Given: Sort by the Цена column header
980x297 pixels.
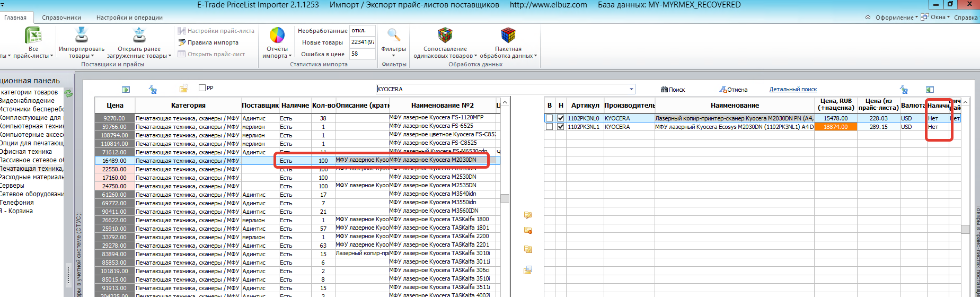Looking at the screenshot, I should pos(115,106).
